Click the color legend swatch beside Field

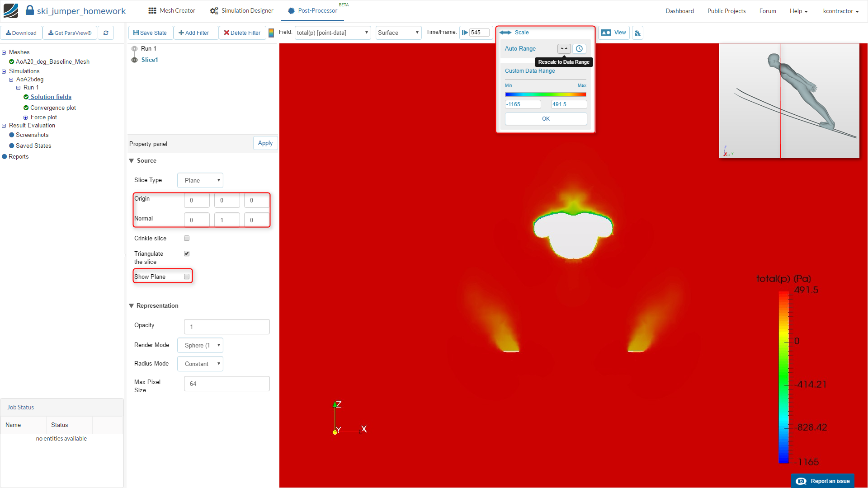[271, 33]
